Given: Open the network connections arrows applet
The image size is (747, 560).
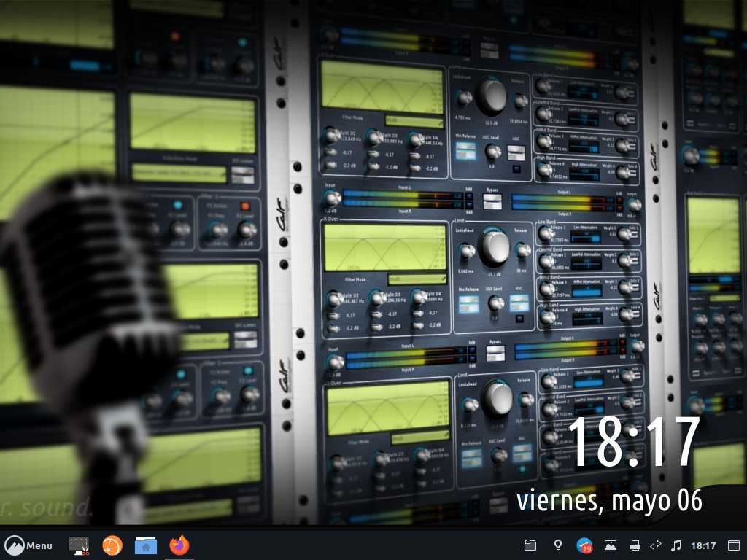Looking at the screenshot, I should pos(655,545).
